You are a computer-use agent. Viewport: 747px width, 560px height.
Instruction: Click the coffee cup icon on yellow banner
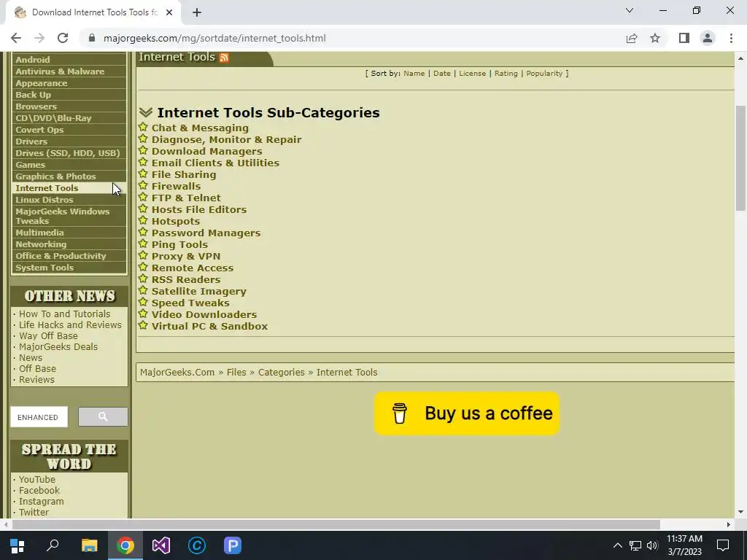pos(399,413)
